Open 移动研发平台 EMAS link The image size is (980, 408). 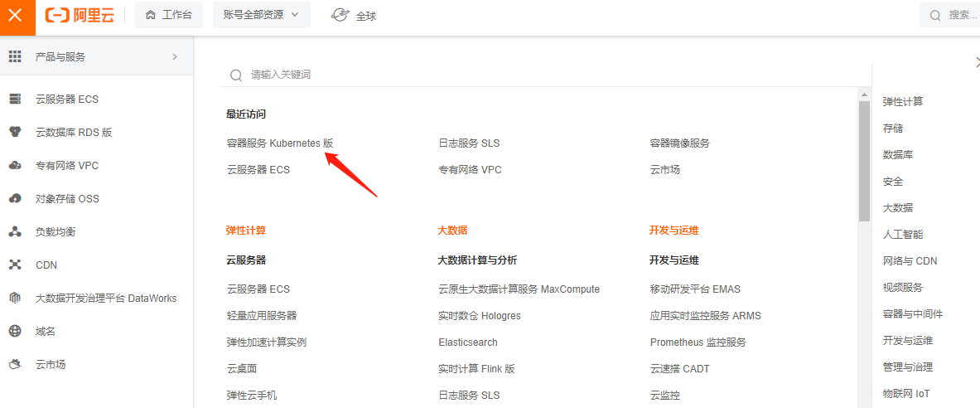(x=696, y=289)
